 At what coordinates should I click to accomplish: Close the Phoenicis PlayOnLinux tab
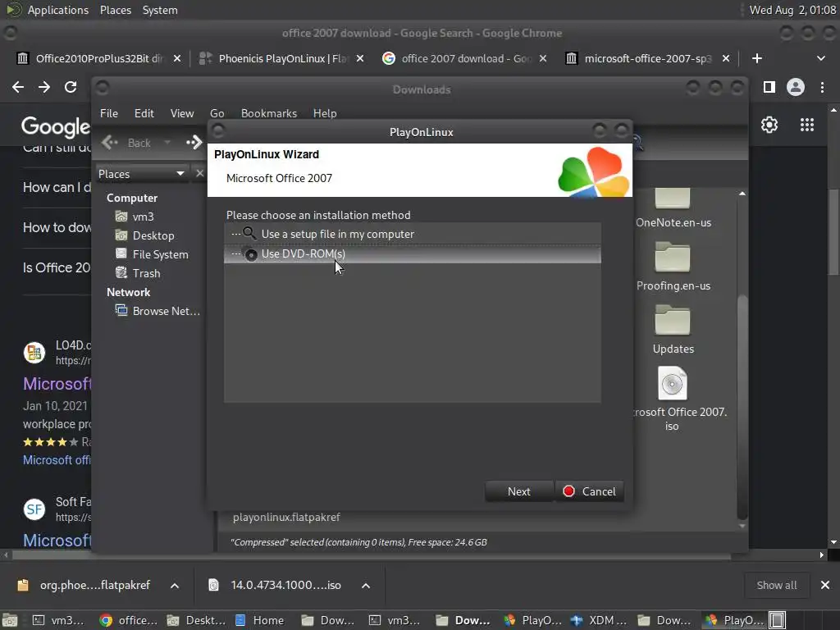pyautogui.click(x=360, y=58)
